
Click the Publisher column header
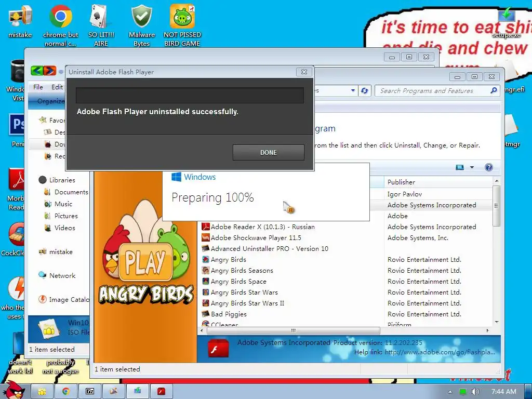(437, 182)
